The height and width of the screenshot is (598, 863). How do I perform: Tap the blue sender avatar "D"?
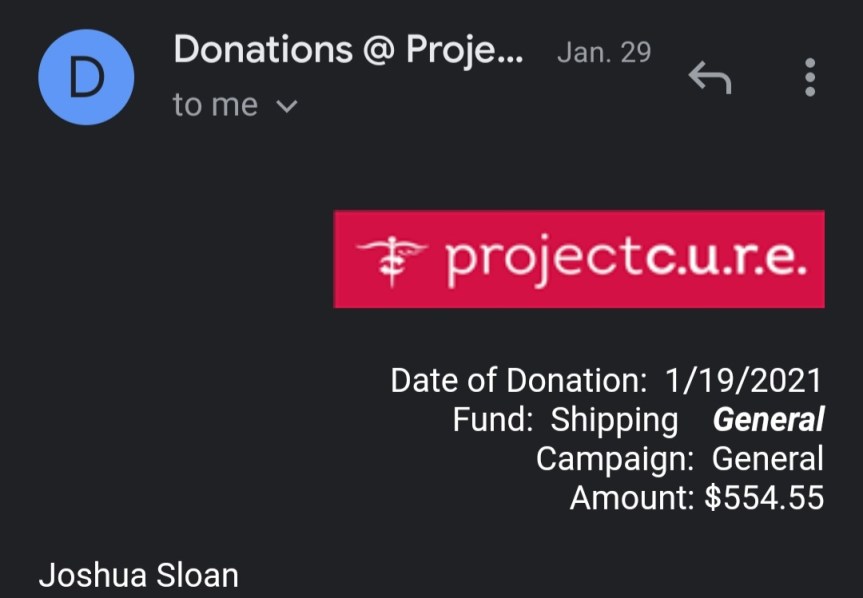click(x=86, y=79)
